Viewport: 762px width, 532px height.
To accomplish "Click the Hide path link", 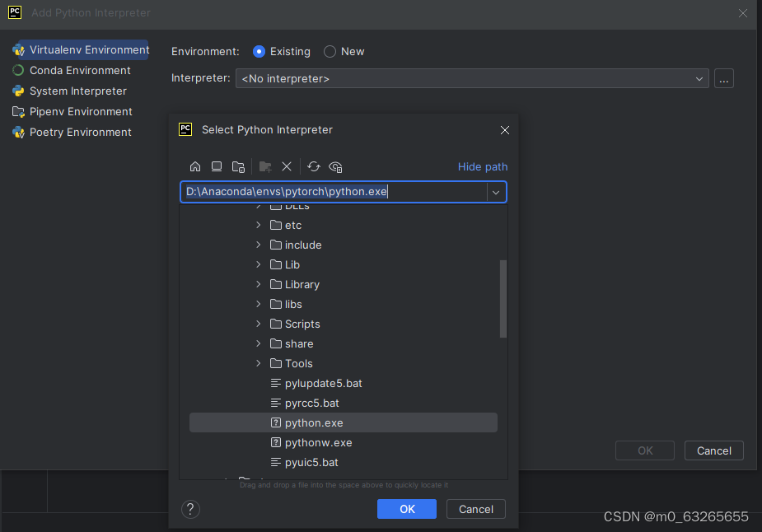I will 483,166.
